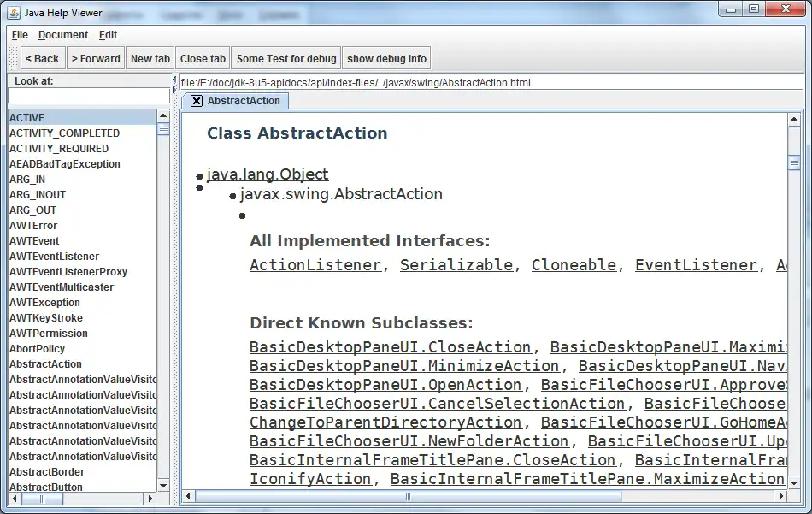Open the File menu

pos(20,35)
